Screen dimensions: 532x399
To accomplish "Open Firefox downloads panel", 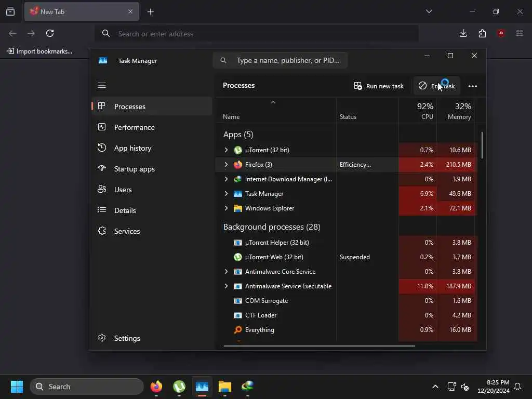I will tap(463, 33).
